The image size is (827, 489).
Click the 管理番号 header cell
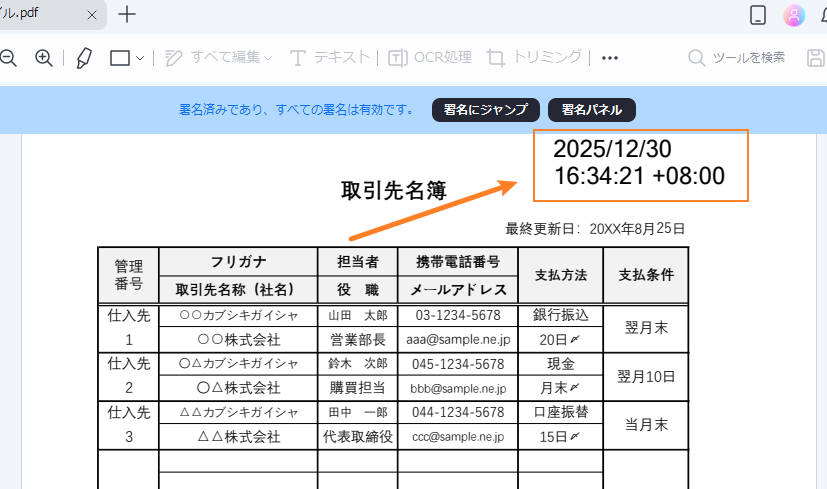click(x=129, y=275)
